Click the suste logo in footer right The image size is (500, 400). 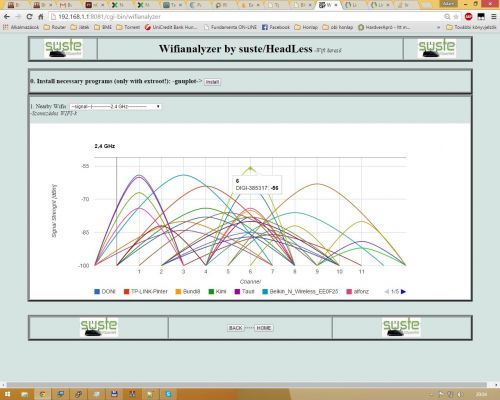click(x=401, y=327)
